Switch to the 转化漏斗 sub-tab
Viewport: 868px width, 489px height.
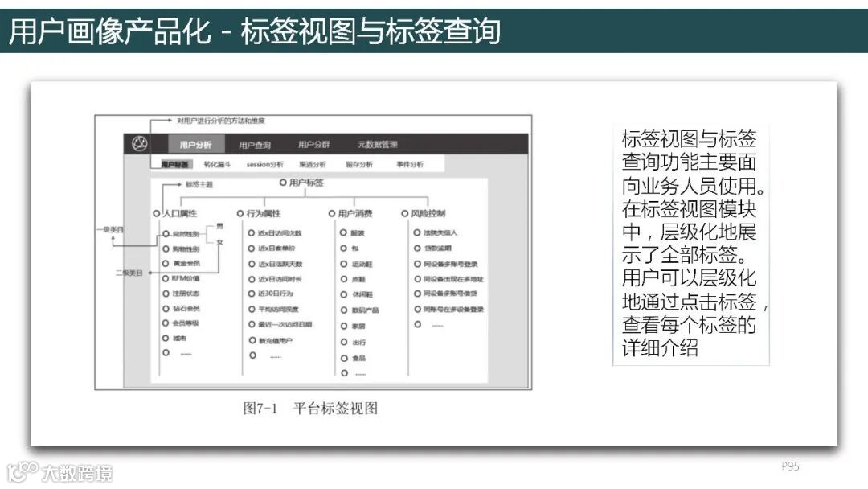(217, 165)
